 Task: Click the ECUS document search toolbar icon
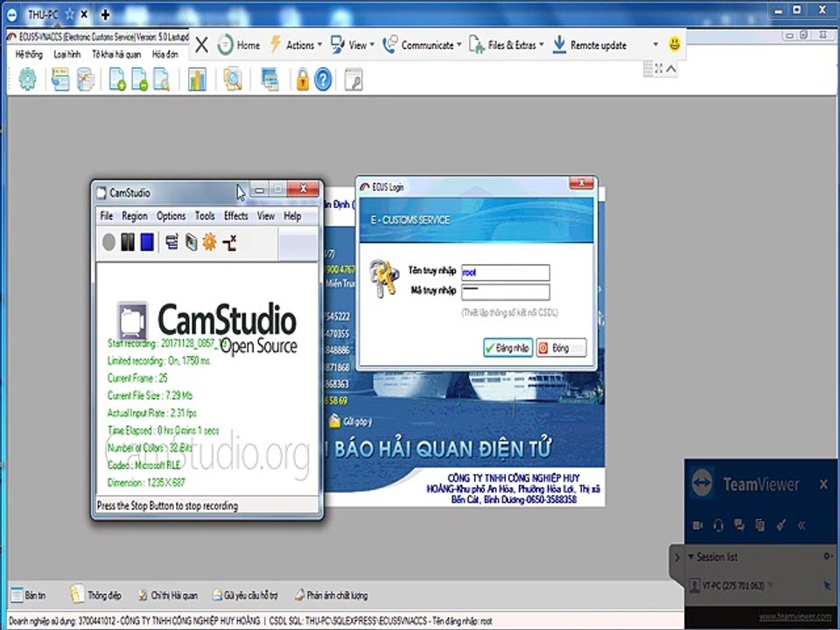coord(161,80)
